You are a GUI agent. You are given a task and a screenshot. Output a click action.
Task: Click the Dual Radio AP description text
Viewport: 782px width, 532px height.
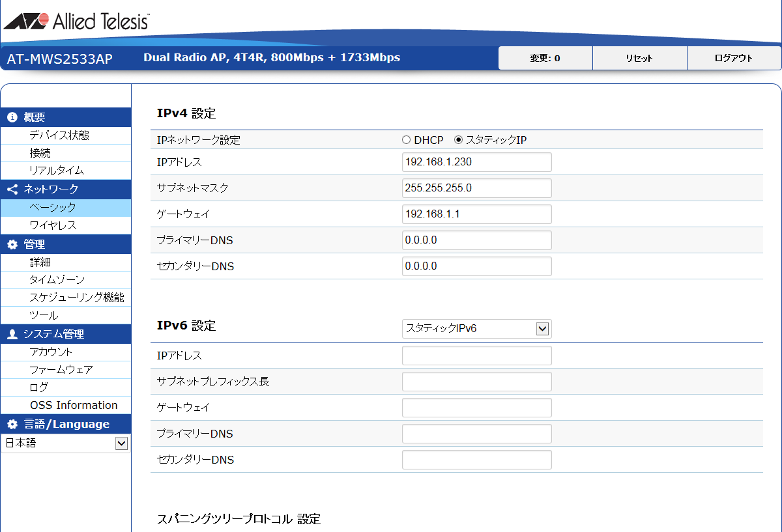coord(272,57)
